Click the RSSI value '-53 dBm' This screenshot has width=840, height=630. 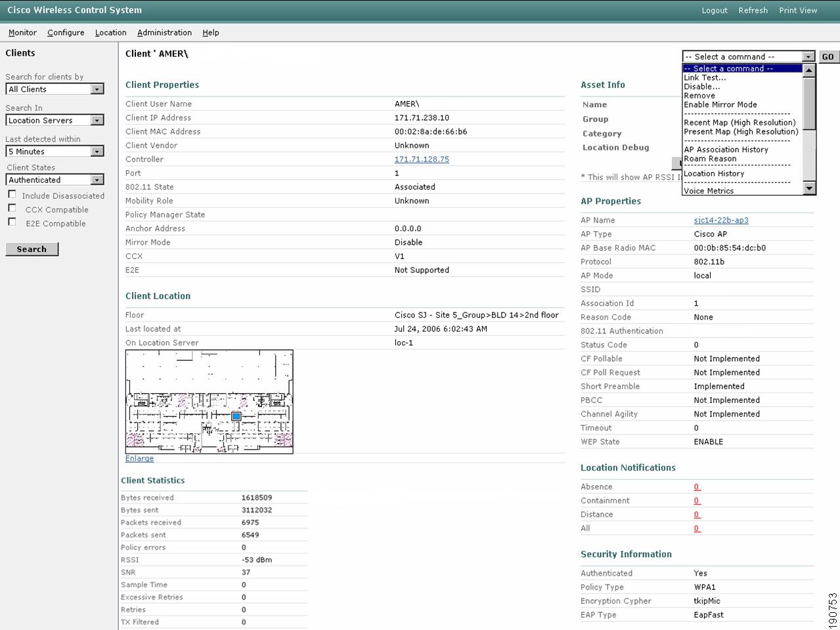coord(257,560)
